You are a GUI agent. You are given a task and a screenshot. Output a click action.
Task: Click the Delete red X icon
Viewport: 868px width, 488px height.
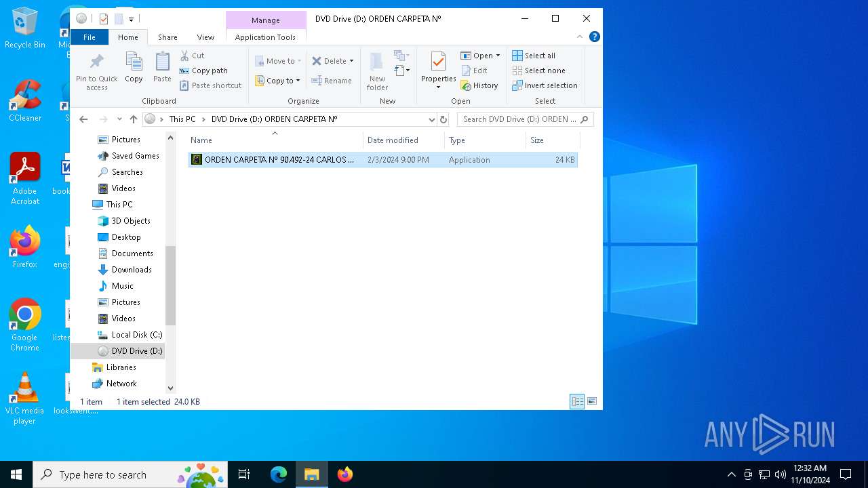pyautogui.click(x=317, y=61)
